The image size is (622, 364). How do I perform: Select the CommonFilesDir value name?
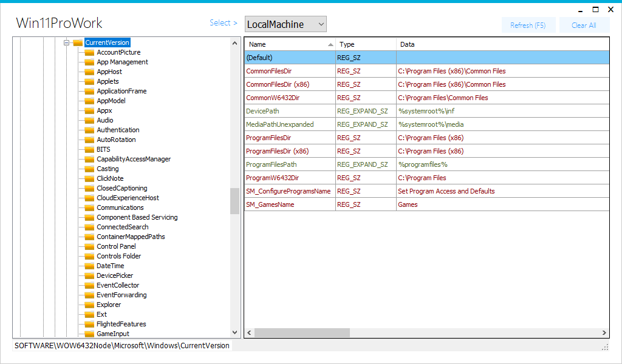[x=268, y=71]
